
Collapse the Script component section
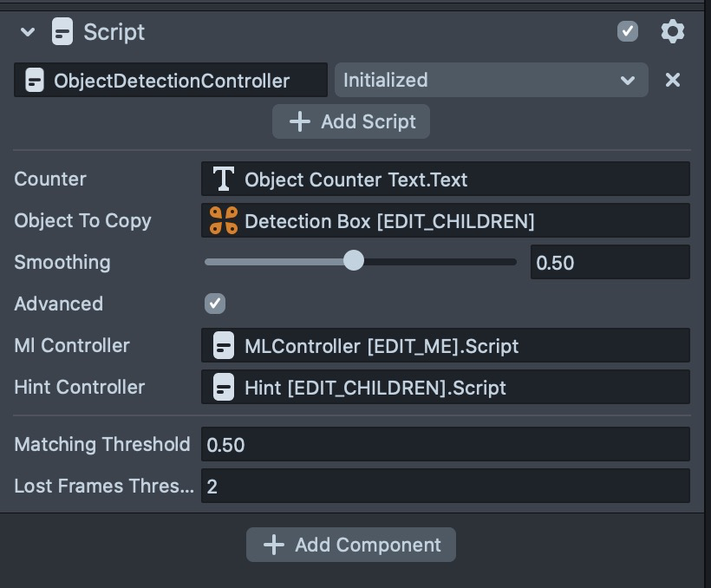[28, 32]
